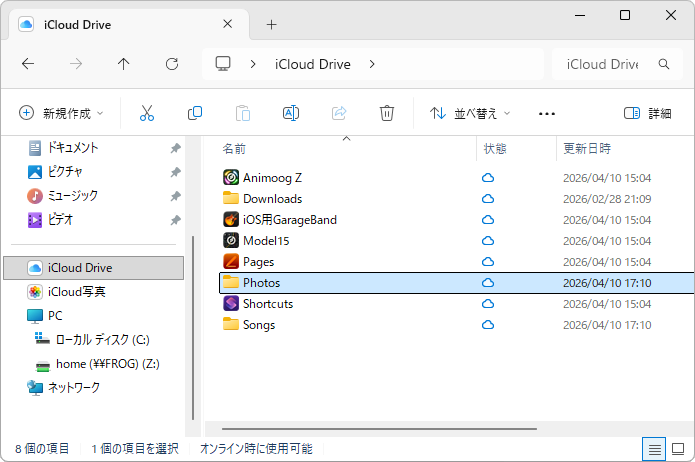Screen dimensions: 695x462
Task: Select the Model15 file name
Action: [x=266, y=241]
